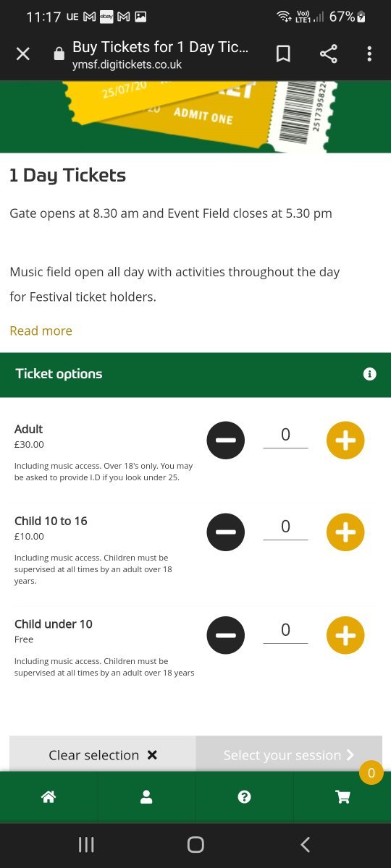
Task: Decrease the Child under 10 quantity
Action: (226, 636)
